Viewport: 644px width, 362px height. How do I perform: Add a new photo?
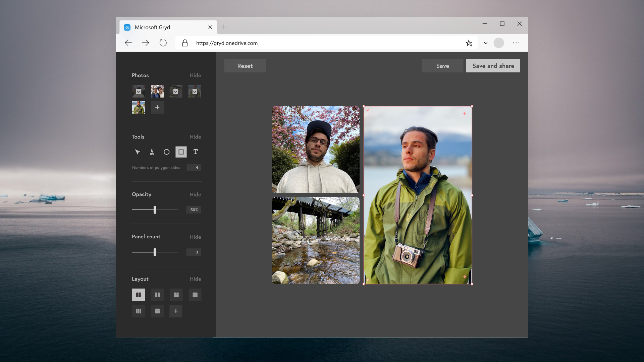coord(157,107)
